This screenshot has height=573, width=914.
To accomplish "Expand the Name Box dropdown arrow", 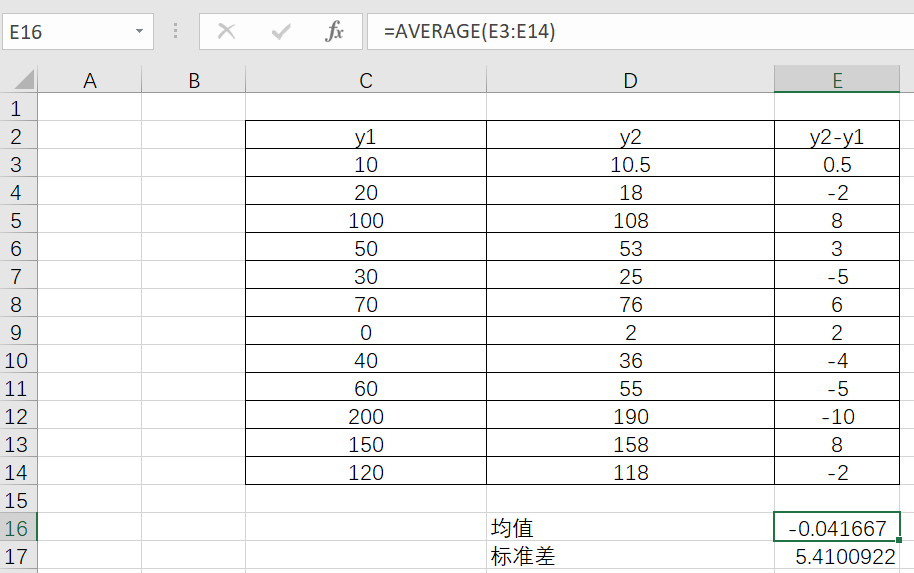I will click(x=139, y=31).
